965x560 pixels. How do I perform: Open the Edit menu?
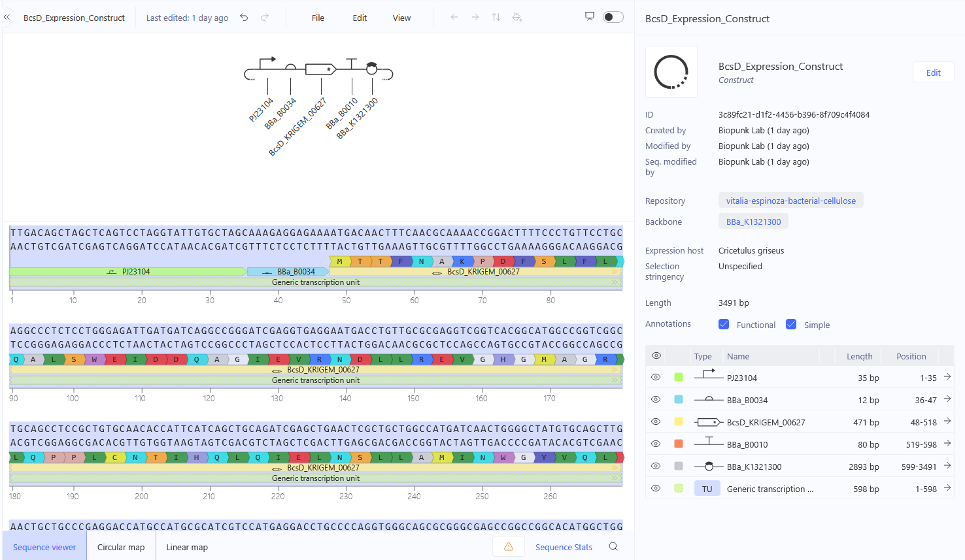coord(360,18)
